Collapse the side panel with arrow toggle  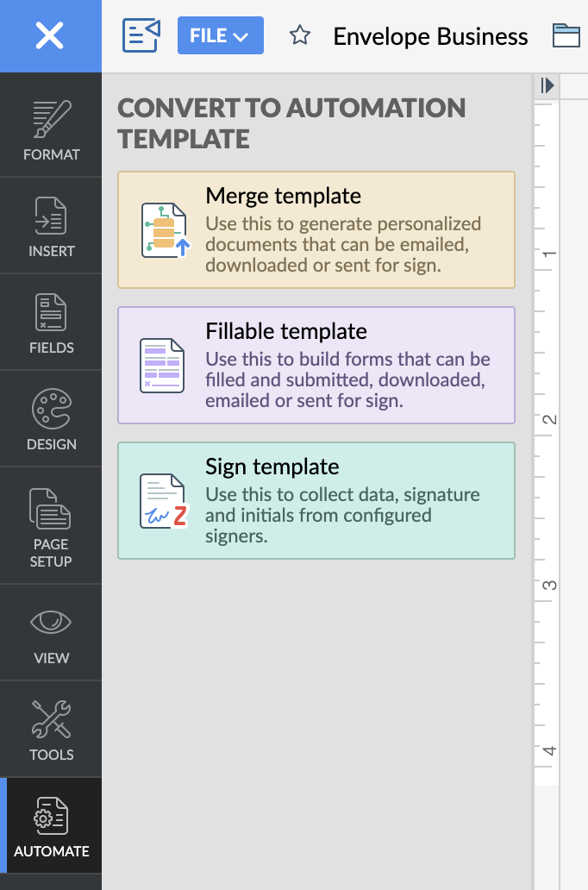(x=547, y=85)
